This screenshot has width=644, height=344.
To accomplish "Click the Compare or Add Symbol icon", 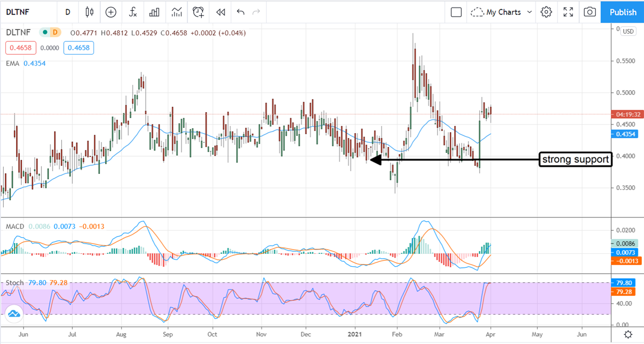I will (111, 12).
